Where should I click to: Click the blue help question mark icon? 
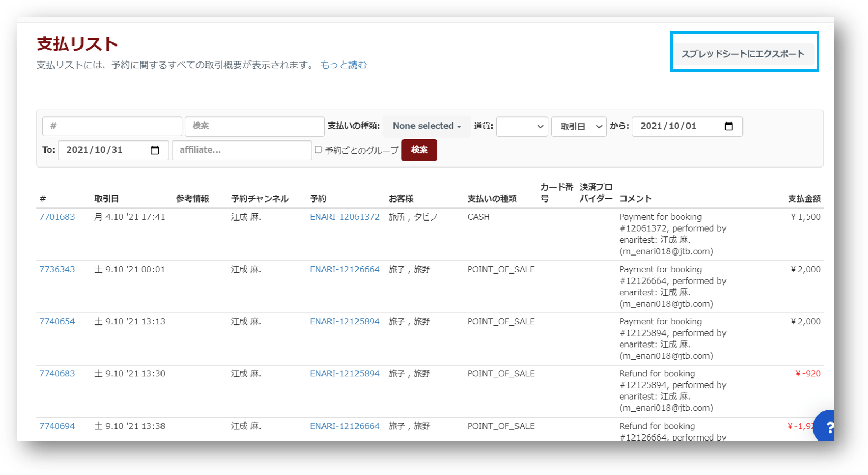pyautogui.click(x=826, y=427)
